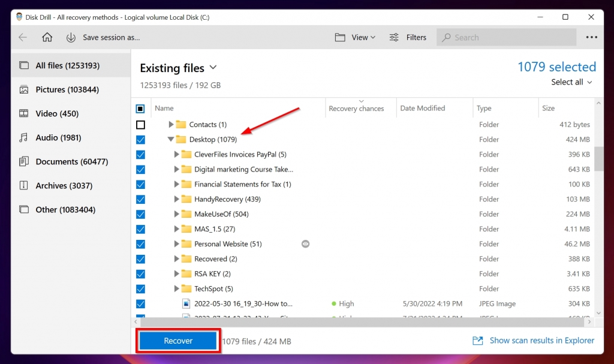Collapse the Desktop folder tree
The width and height of the screenshot is (614, 364).
pos(171,139)
